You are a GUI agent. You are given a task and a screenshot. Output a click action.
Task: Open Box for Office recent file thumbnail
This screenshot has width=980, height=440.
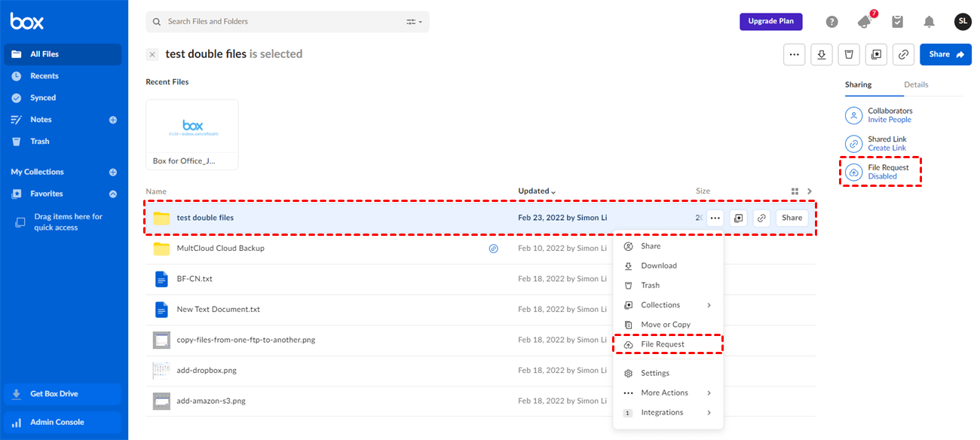(192, 134)
